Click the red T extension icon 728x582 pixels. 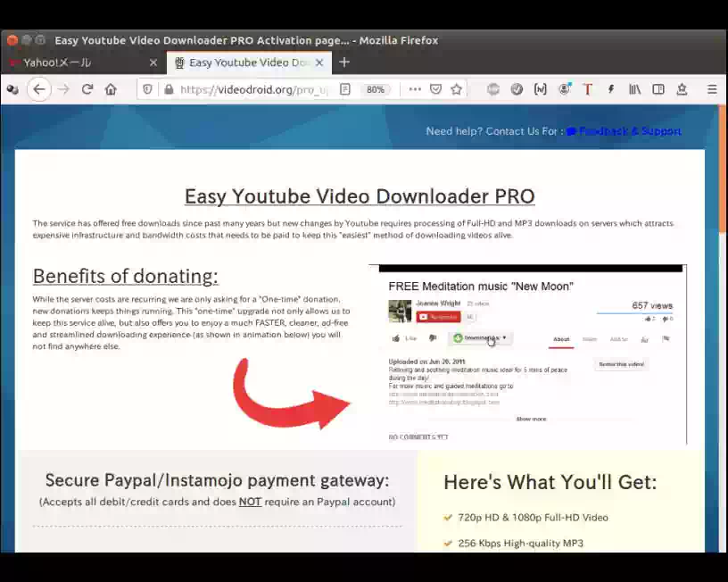tap(587, 89)
